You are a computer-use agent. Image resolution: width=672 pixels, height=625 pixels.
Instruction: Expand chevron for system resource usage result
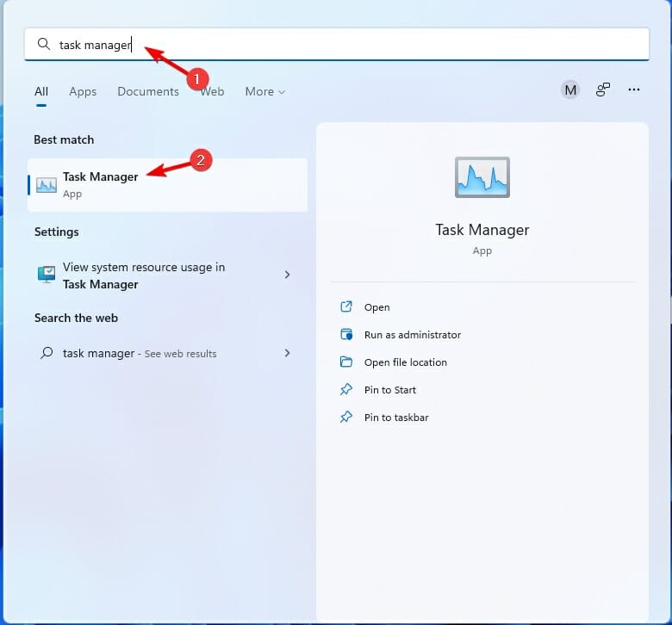click(287, 275)
